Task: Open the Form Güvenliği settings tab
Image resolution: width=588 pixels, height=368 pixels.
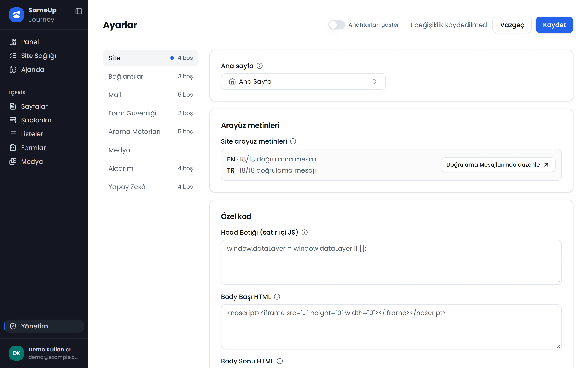Action: (x=150, y=113)
